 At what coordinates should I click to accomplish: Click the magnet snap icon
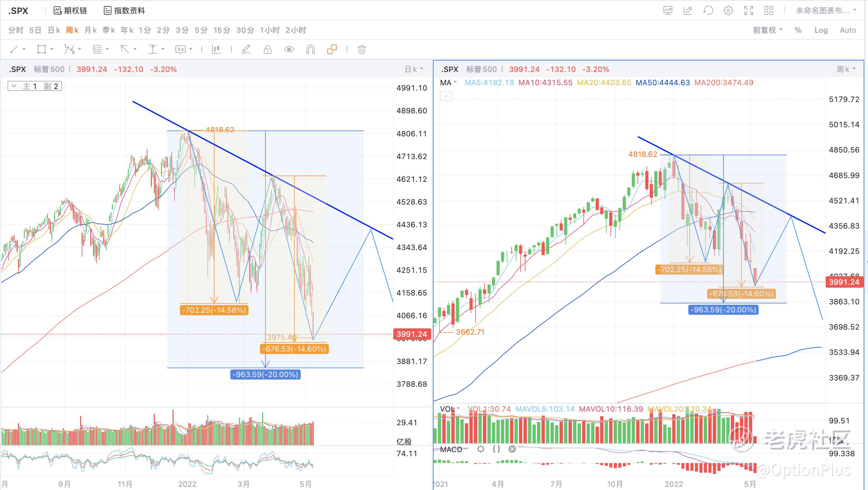310,50
